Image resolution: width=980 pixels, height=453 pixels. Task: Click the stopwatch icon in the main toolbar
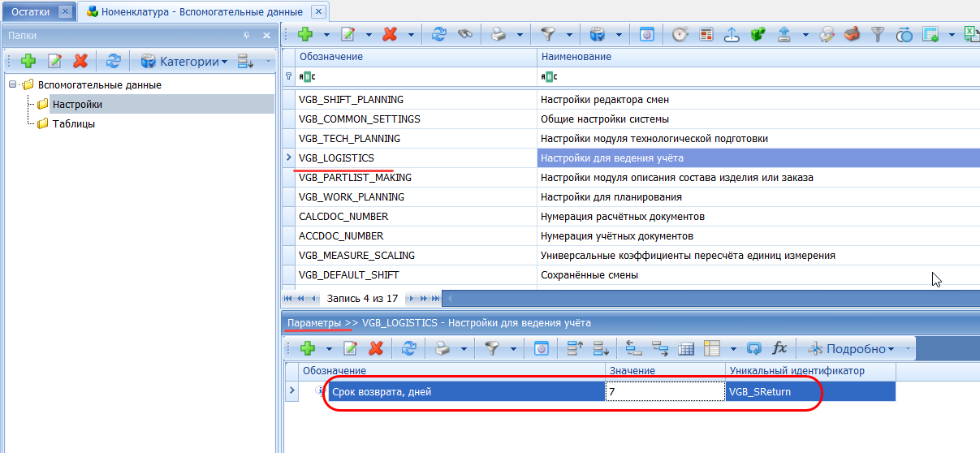pos(680,35)
